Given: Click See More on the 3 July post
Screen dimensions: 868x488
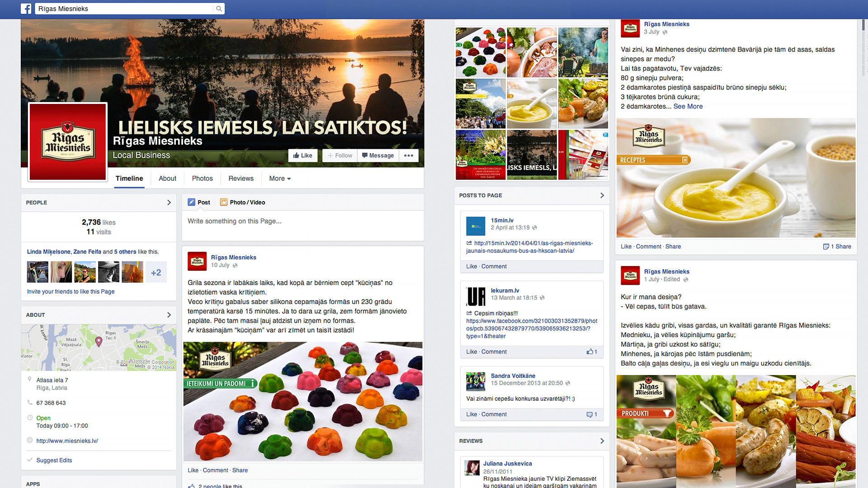Looking at the screenshot, I should (x=688, y=106).
